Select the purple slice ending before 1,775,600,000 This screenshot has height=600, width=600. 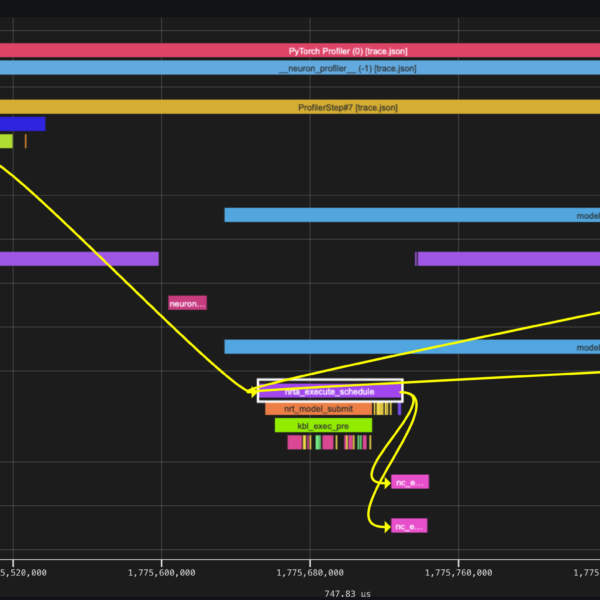point(79,259)
